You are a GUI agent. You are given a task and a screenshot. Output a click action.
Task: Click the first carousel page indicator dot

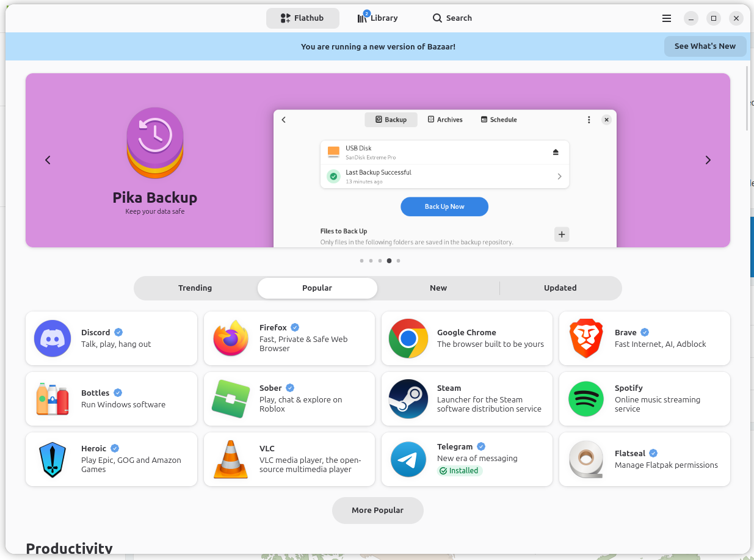click(361, 261)
